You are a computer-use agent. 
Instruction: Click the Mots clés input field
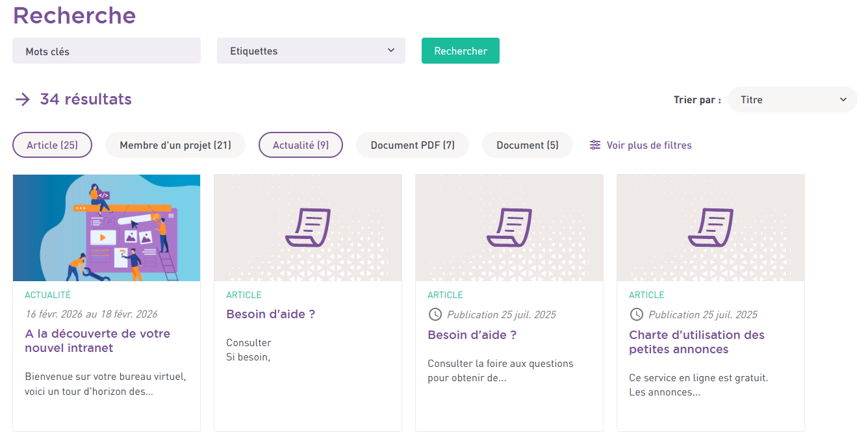tap(107, 51)
